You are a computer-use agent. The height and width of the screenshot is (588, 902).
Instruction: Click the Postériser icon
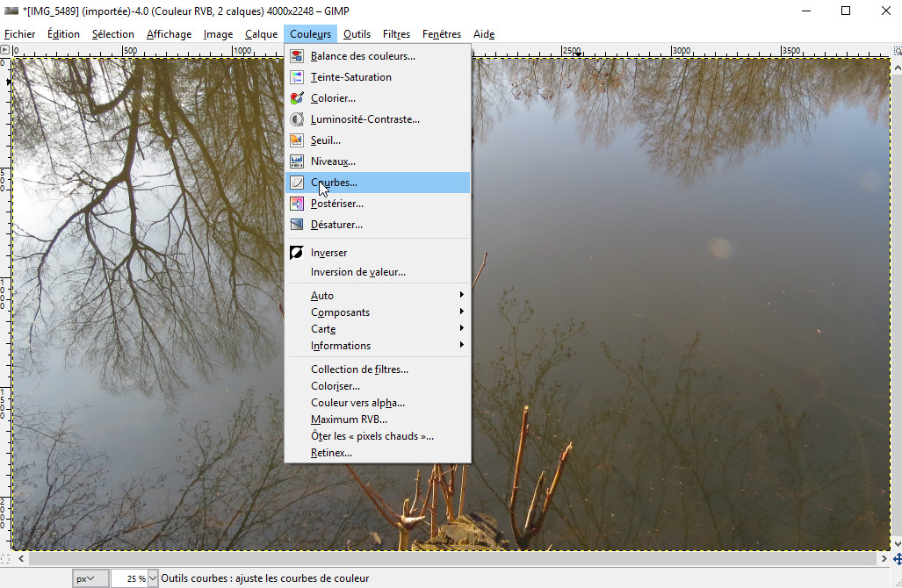tap(297, 204)
